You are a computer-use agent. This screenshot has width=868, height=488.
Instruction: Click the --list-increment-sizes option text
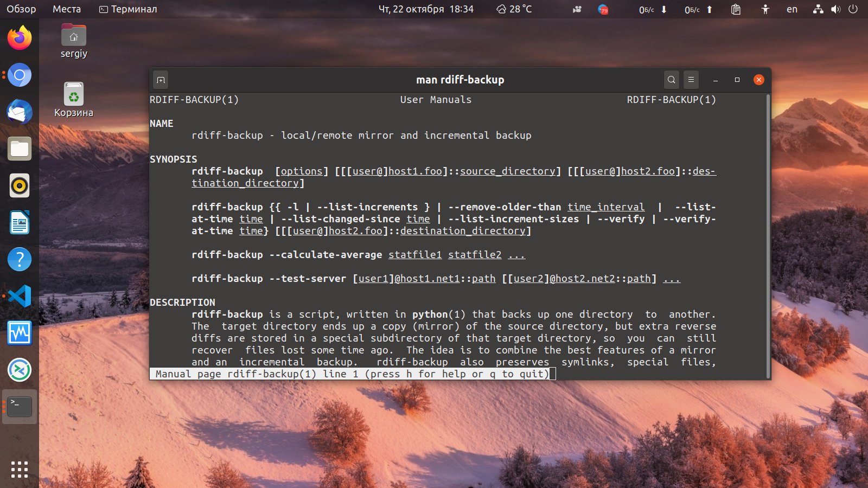click(514, 219)
